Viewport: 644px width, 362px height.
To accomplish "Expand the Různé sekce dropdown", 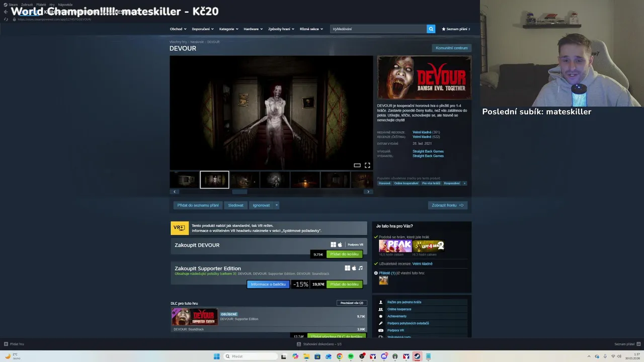I will tap(311, 29).
